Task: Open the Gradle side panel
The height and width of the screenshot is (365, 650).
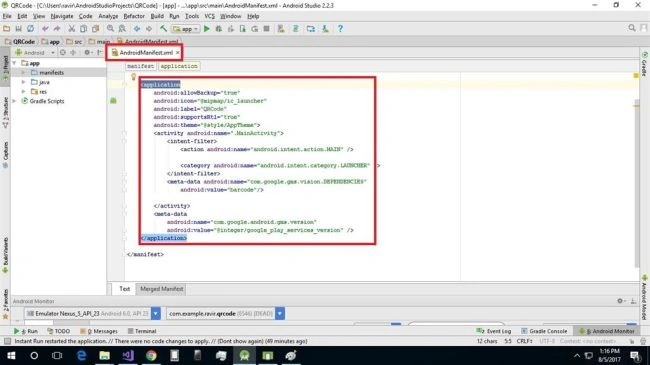Action: tap(645, 64)
